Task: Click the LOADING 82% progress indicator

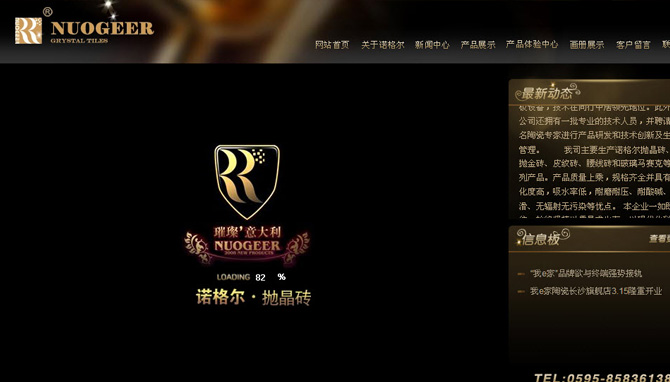Action: pos(251,277)
